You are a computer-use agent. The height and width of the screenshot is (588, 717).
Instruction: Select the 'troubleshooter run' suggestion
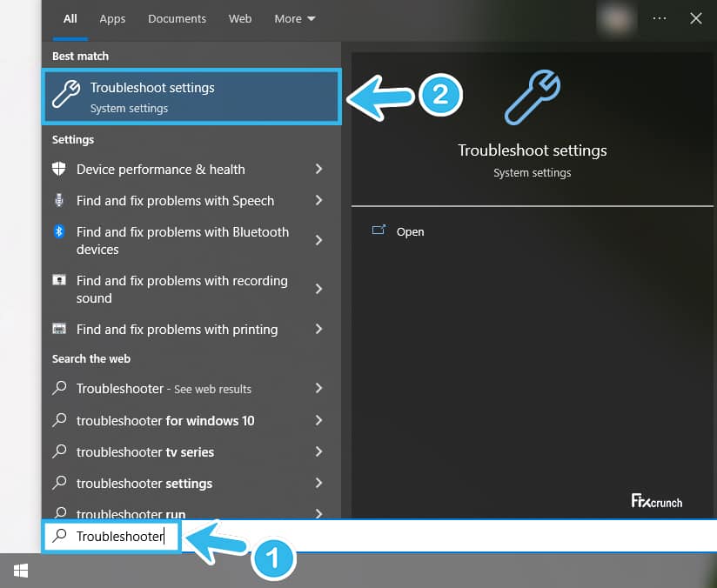[x=191, y=511]
